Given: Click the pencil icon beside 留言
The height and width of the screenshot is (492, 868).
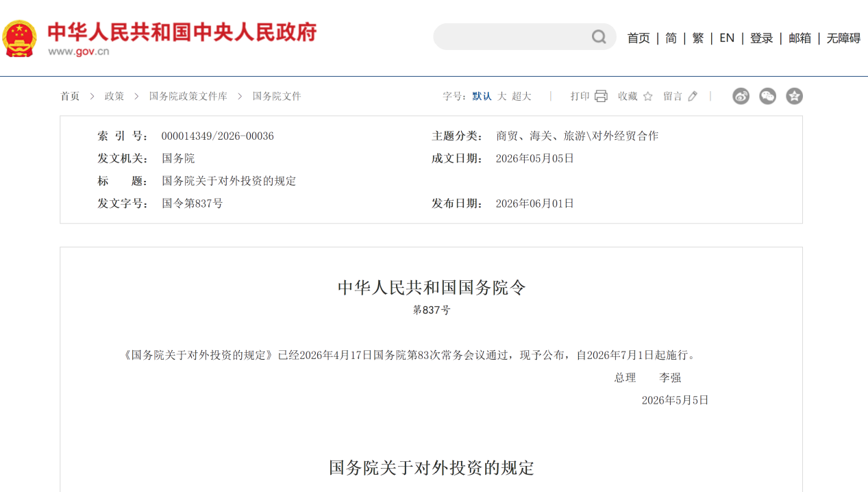Looking at the screenshot, I should coord(693,96).
